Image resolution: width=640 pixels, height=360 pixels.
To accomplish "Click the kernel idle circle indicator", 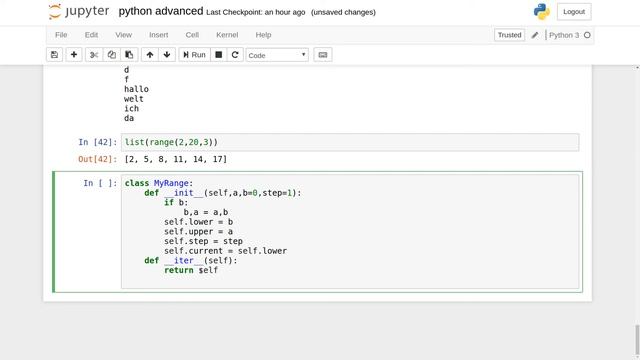I will [587, 35].
